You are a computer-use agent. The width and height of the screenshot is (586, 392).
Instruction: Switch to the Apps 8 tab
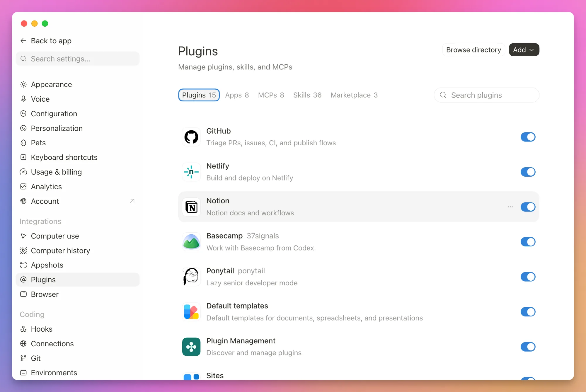click(237, 95)
